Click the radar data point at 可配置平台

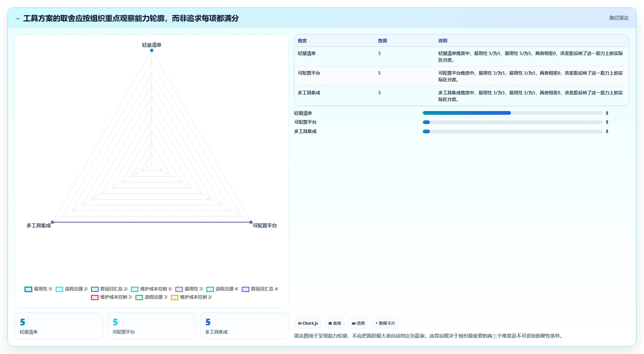251,222
